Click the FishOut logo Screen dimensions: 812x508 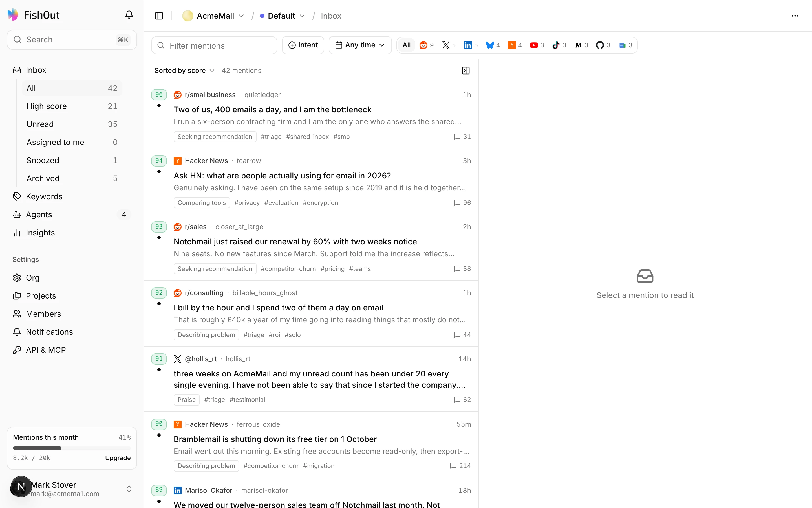coord(33,15)
